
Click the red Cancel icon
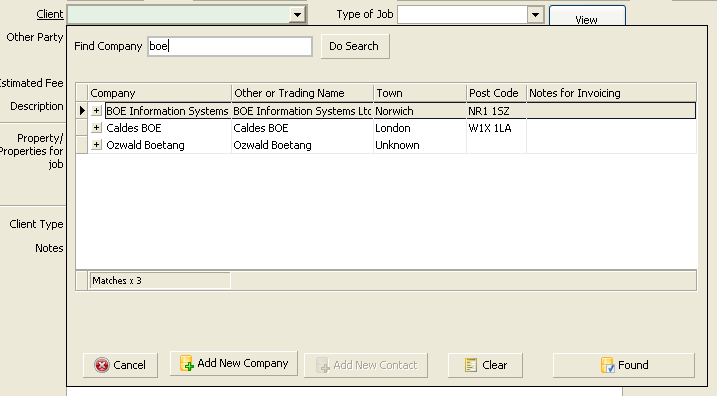pyautogui.click(x=102, y=365)
